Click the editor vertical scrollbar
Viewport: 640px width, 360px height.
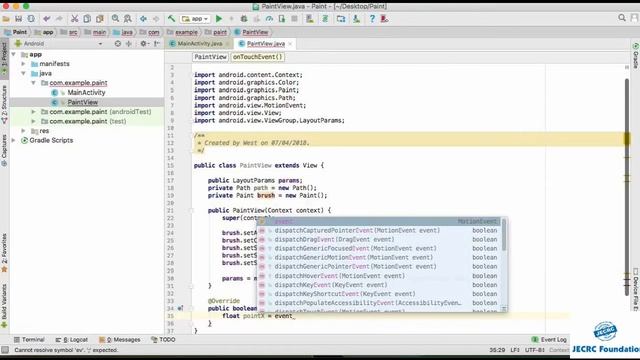coord(627,186)
